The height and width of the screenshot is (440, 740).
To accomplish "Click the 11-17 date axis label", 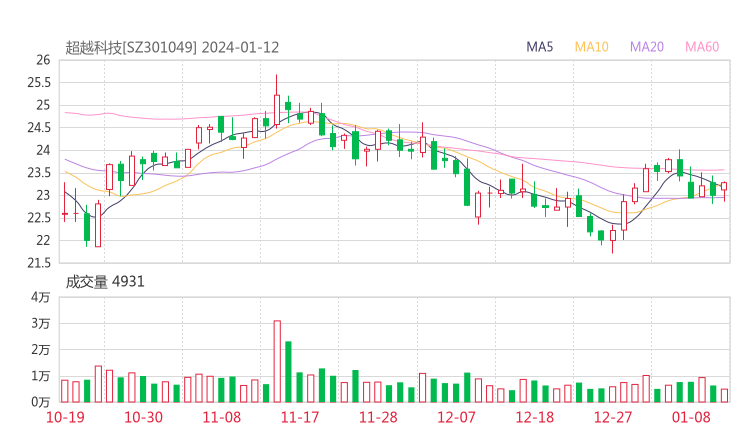I will click(300, 417).
